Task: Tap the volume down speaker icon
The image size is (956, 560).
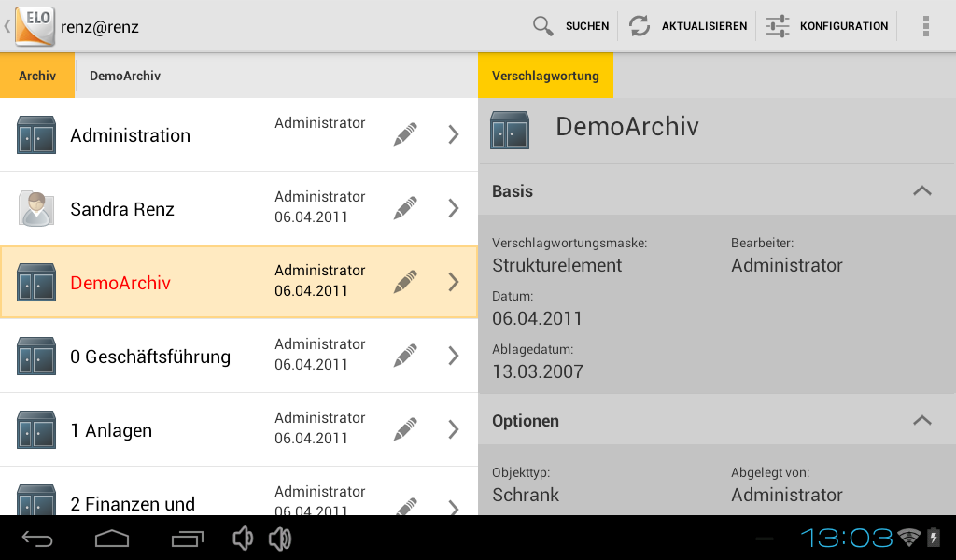Action: pos(243,539)
